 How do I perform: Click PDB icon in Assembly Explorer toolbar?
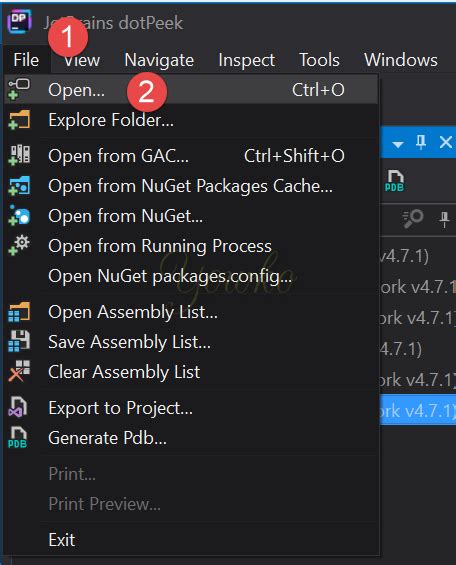click(394, 181)
